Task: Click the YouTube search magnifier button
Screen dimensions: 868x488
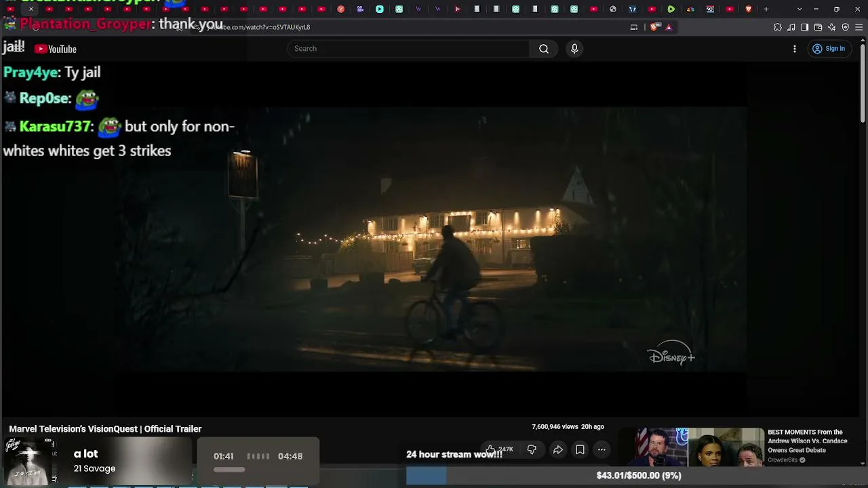Action: pyautogui.click(x=544, y=49)
